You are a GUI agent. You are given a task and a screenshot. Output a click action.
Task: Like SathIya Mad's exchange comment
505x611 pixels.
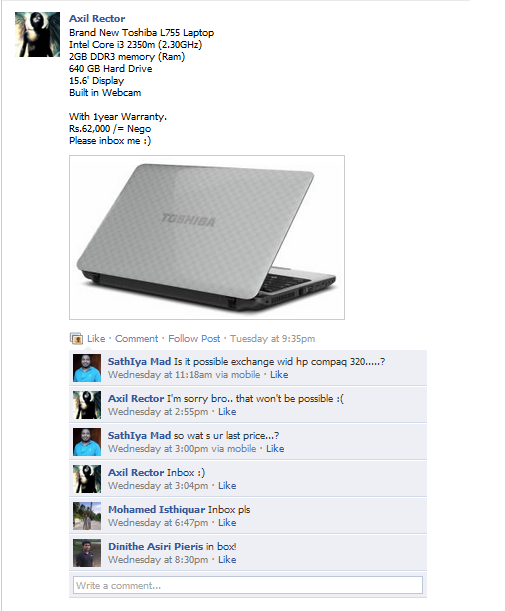[x=279, y=375]
